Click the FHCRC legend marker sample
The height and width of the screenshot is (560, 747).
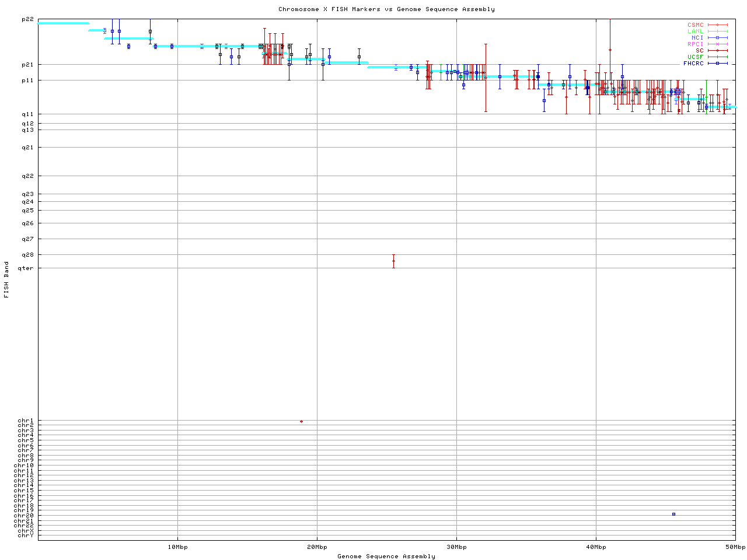point(717,64)
